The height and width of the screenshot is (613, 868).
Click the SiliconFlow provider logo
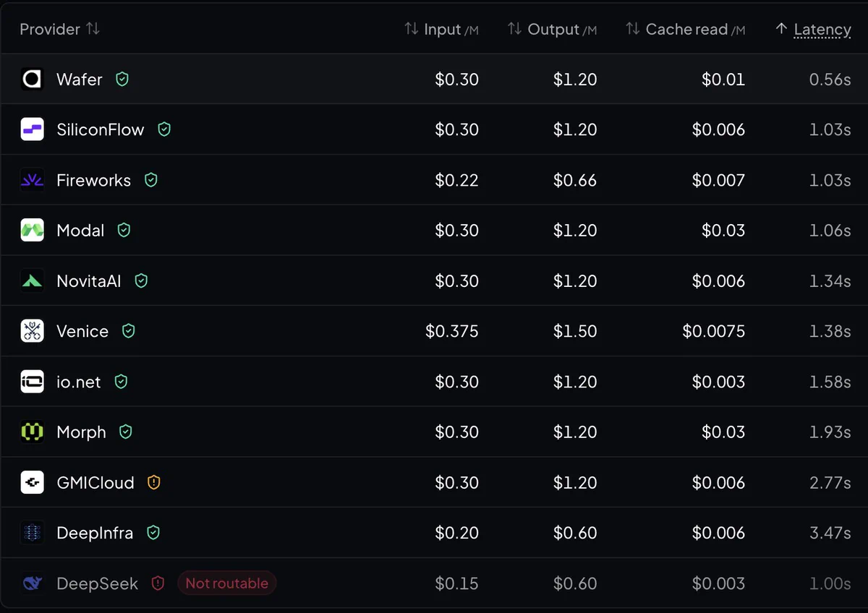(x=32, y=129)
